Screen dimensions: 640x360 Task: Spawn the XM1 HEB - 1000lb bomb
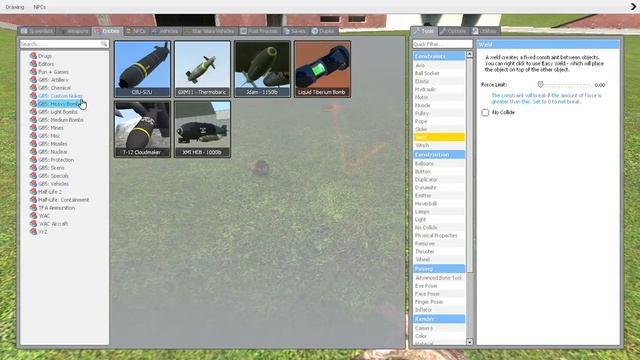[x=202, y=129]
